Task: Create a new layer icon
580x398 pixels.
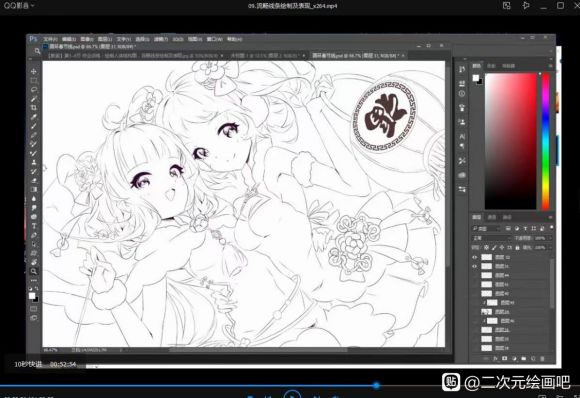Action: point(533,358)
